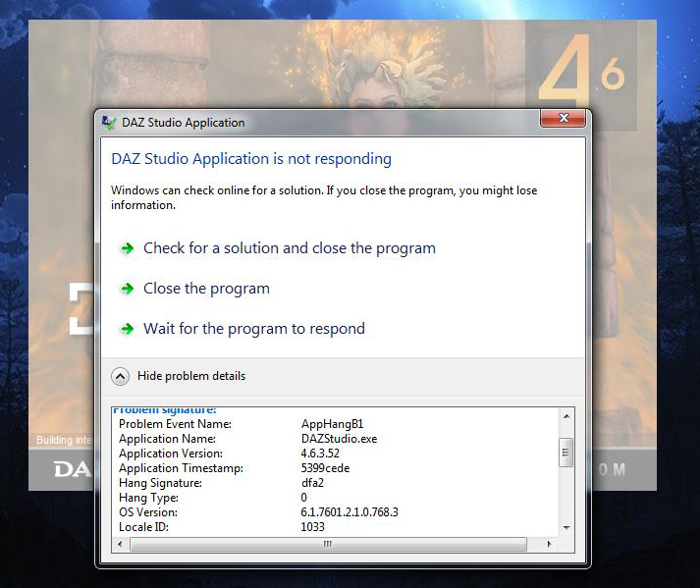Click the down arrow of details vertical scrollbar
Image resolution: width=700 pixels, height=588 pixels.
click(x=566, y=528)
